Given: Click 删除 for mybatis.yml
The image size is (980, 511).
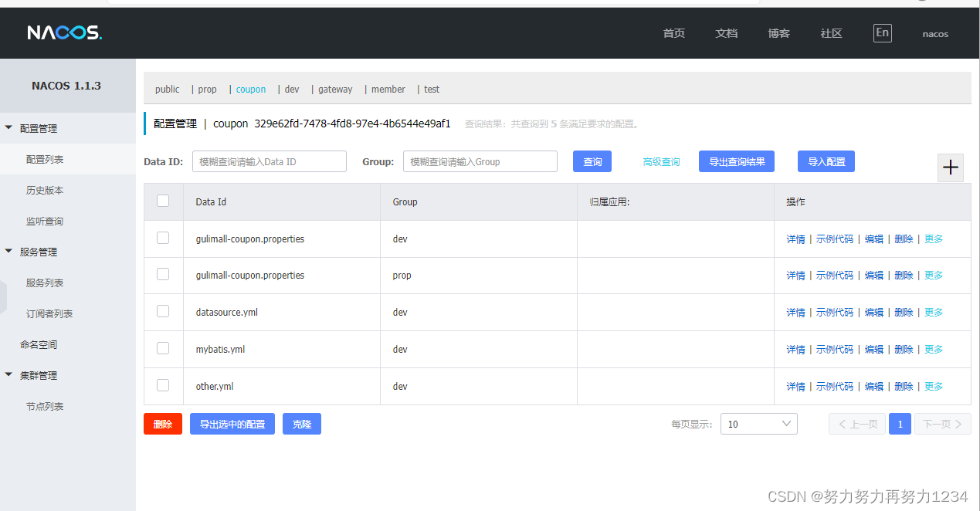Looking at the screenshot, I should 904,350.
